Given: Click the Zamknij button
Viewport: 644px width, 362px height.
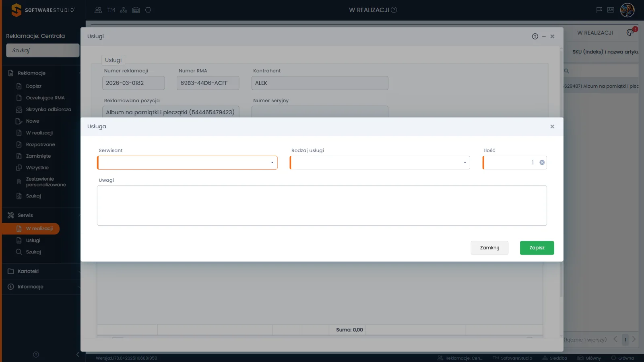Looking at the screenshot, I should (x=489, y=248).
